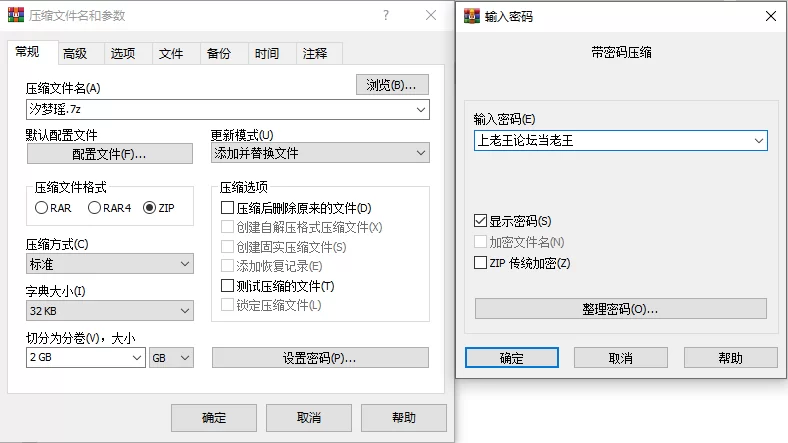Click the 输入密码 text field

click(x=610, y=141)
